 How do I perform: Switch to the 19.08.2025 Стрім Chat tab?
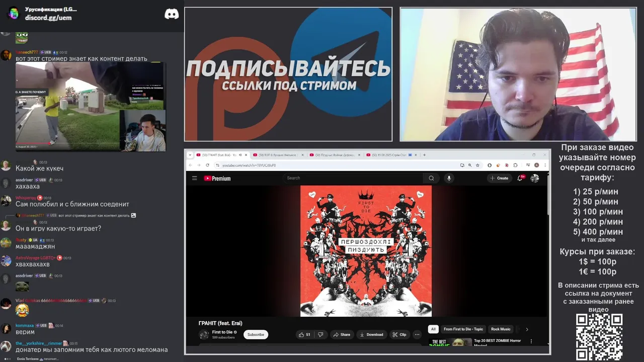click(391, 155)
